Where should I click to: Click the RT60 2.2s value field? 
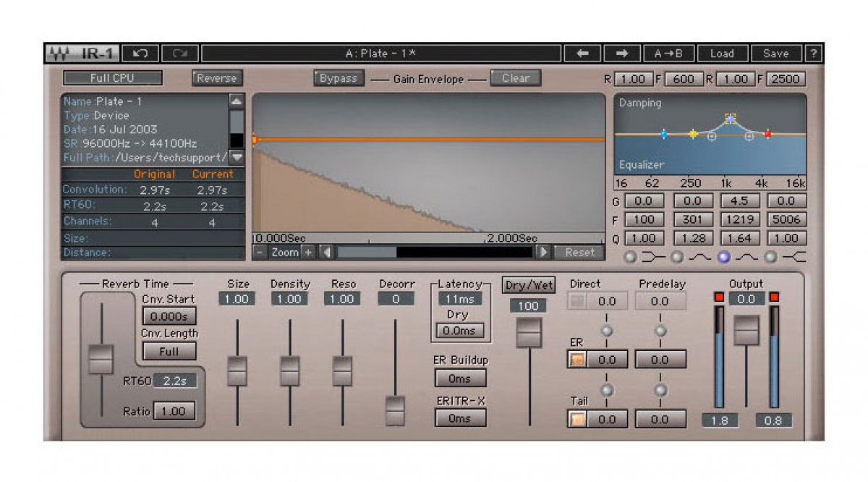coord(175,381)
